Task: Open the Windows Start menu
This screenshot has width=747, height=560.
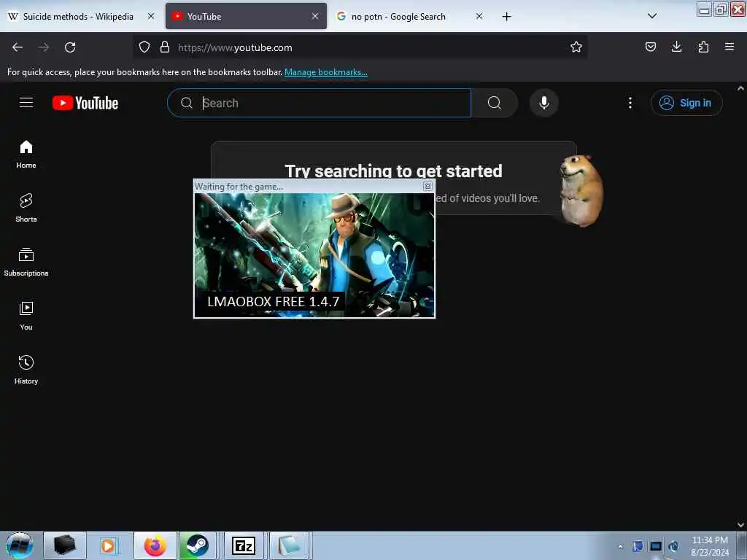Action: pos(20,545)
